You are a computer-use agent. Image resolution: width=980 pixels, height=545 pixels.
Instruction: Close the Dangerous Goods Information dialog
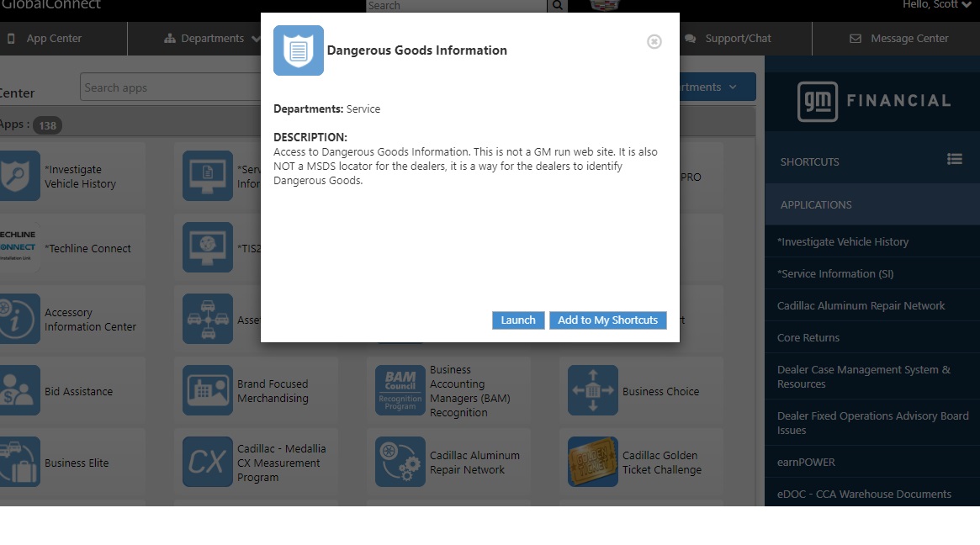coord(654,42)
